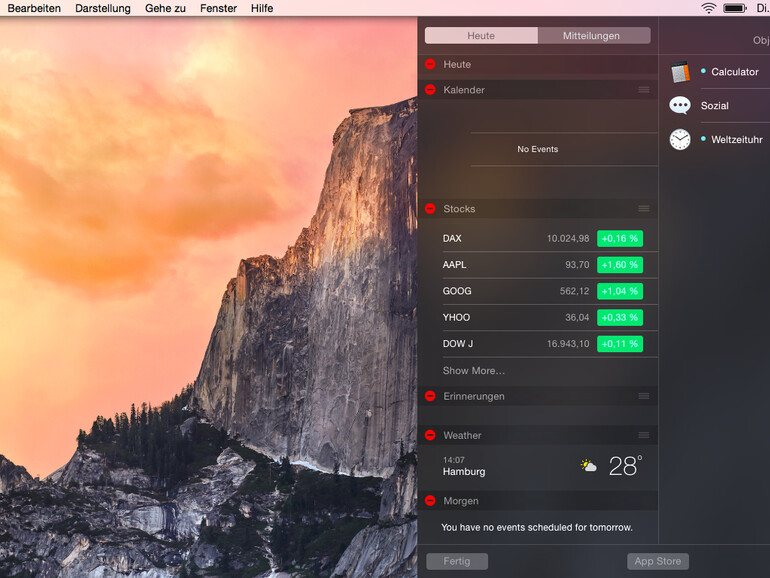Click the Weltzeituhr label in widget list
This screenshot has width=770, height=578.
pyautogui.click(x=737, y=139)
